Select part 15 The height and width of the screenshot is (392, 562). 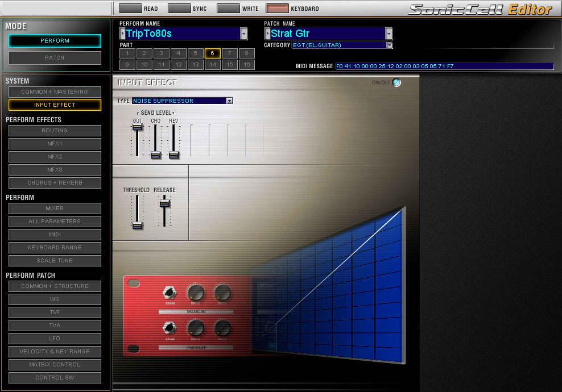(x=229, y=65)
